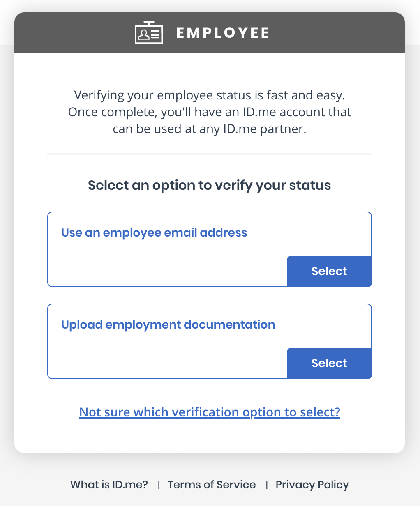Click the employee email option card border

point(48,249)
